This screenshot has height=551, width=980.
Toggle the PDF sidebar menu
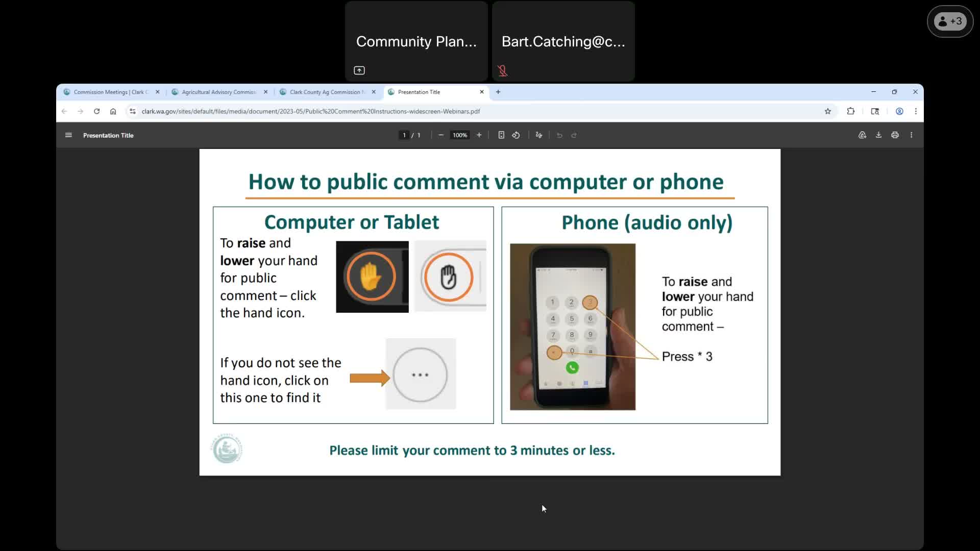(x=68, y=135)
